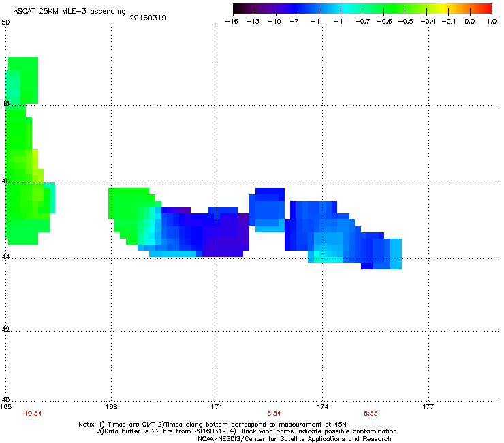Click the title "ASCAT 25KM MLE-3 ascending"
The width and height of the screenshot is (504, 443).
click(69, 11)
